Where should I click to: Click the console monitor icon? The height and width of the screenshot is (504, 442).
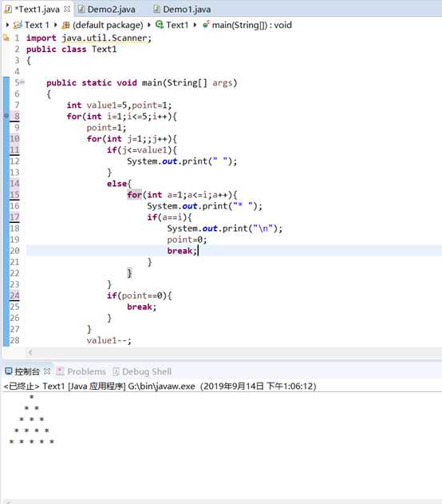[x=9, y=371]
